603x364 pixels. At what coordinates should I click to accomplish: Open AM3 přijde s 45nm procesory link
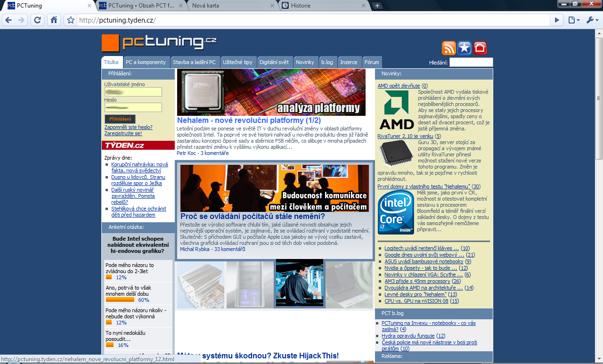pos(417,281)
